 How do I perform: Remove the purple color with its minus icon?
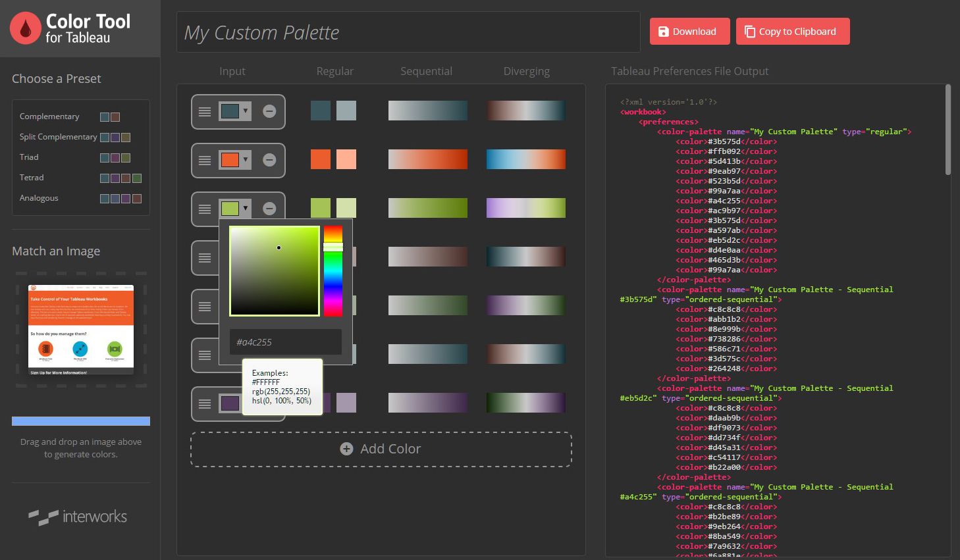(269, 403)
